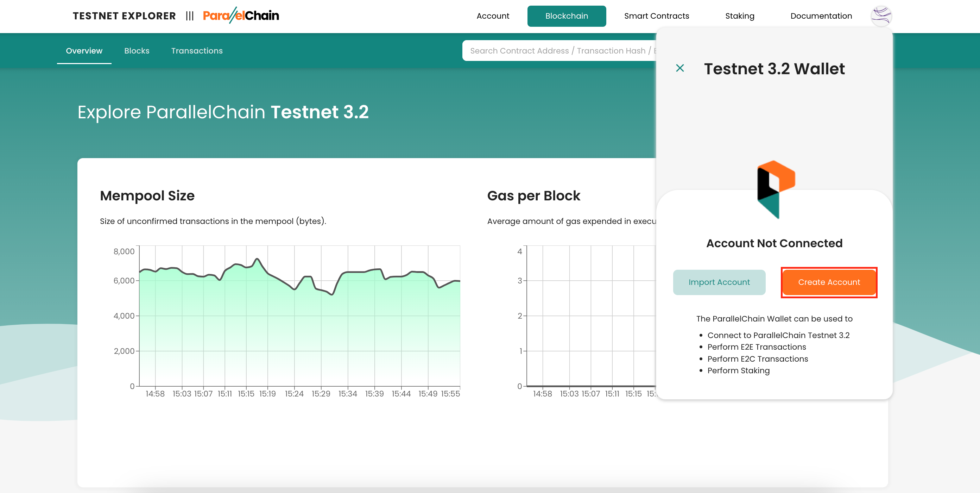Screen dimensions: 980x493
Task: Click 'Perform E2E Transactions' bullet text
Action: click(757, 347)
